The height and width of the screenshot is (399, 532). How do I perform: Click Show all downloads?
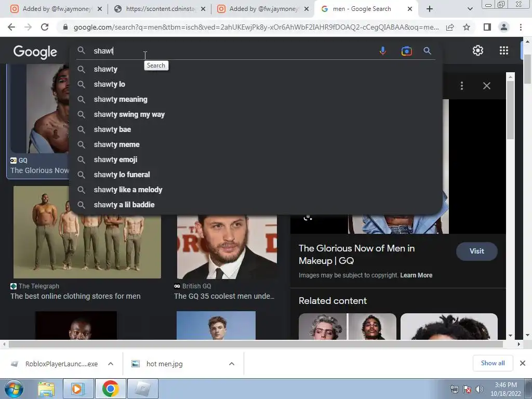pyautogui.click(x=493, y=363)
